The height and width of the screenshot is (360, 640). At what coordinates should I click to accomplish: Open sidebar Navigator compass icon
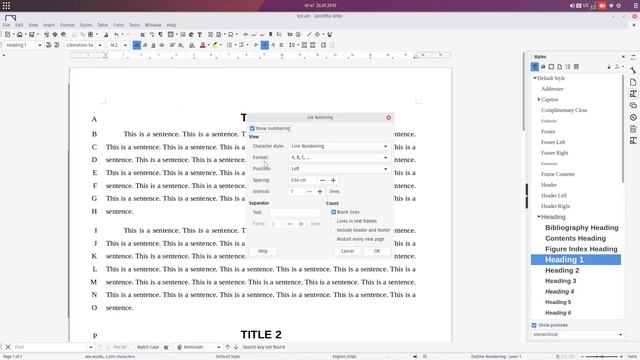pos(633,117)
